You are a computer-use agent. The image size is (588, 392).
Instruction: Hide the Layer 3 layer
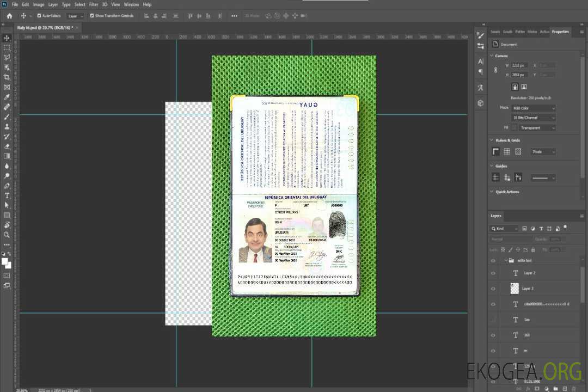(x=493, y=289)
